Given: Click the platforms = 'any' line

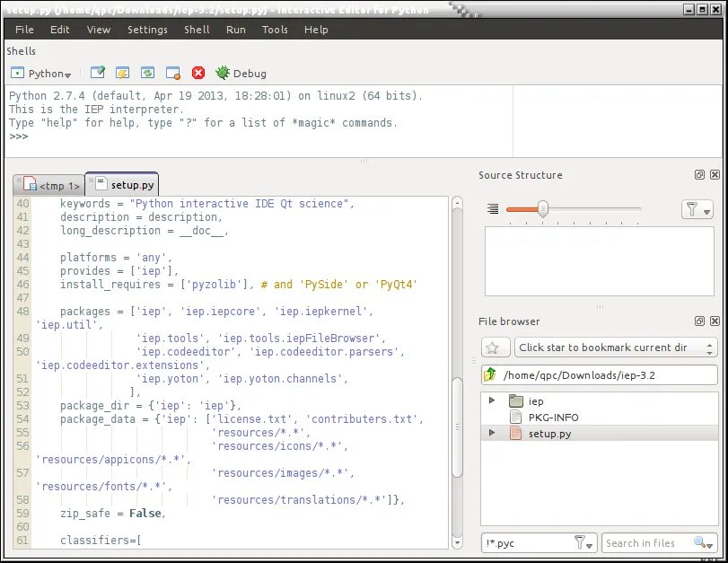Looking at the screenshot, I should pos(116,258).
